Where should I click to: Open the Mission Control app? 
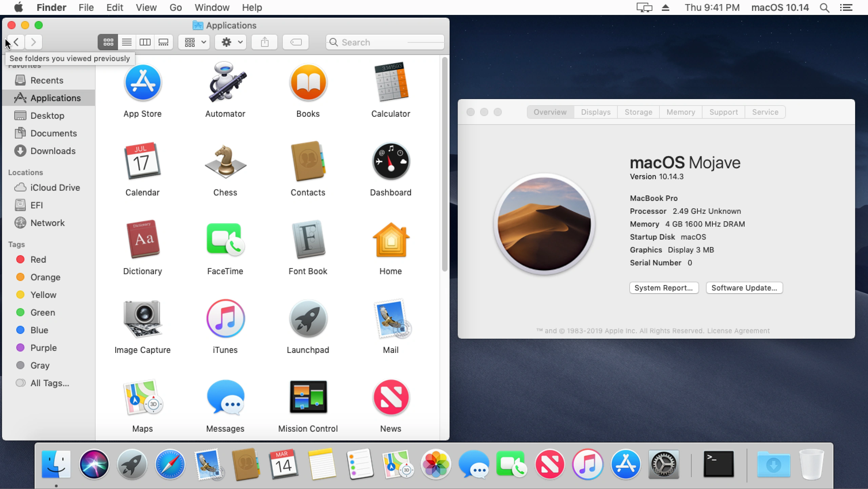[x=308, y=397]
